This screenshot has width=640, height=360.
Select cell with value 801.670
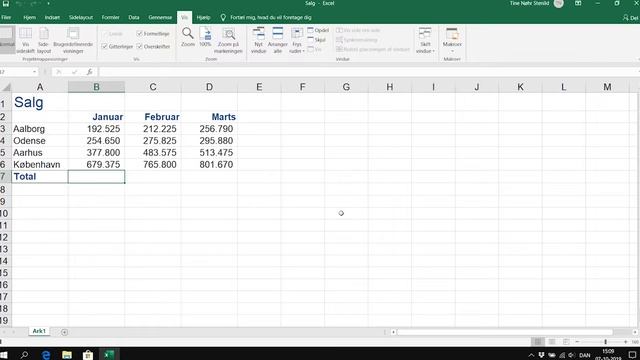(x=209, y=164)
